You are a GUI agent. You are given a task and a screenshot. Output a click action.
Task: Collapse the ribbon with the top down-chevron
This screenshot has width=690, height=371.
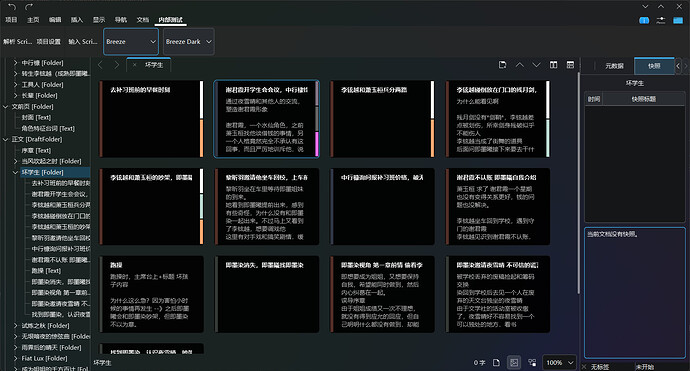pos(645,6)
